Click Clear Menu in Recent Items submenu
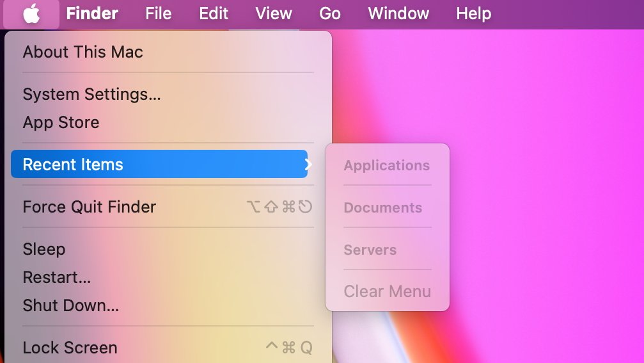Viewport: 644px width, 363px height. click(x=388, y=291)
